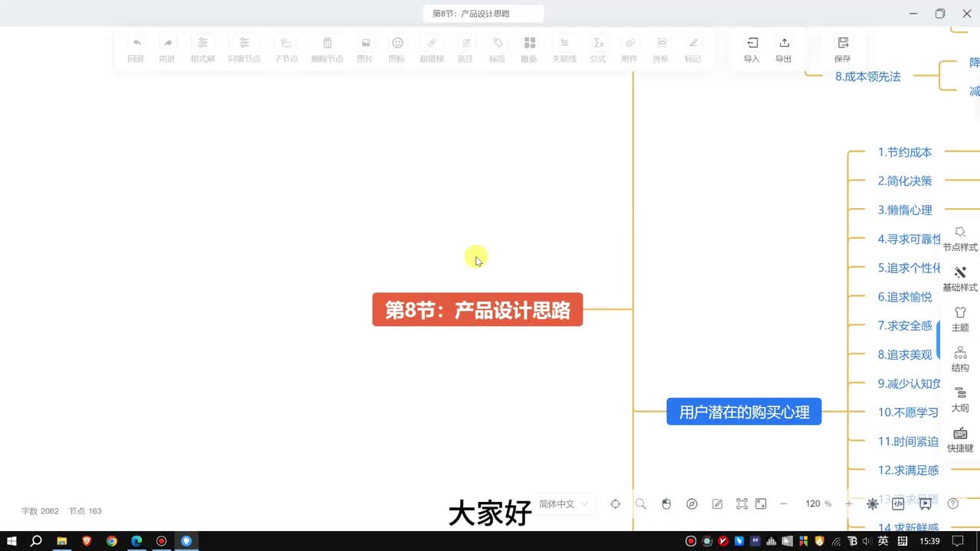Add an outer frame with 外框
This screenshot has height=551, width=980.
(x=661, y=50)
